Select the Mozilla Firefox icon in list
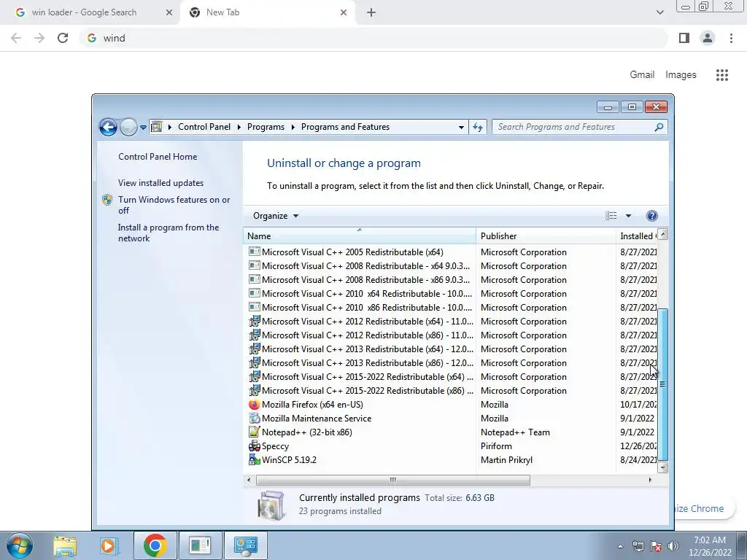 click(255, 405)
